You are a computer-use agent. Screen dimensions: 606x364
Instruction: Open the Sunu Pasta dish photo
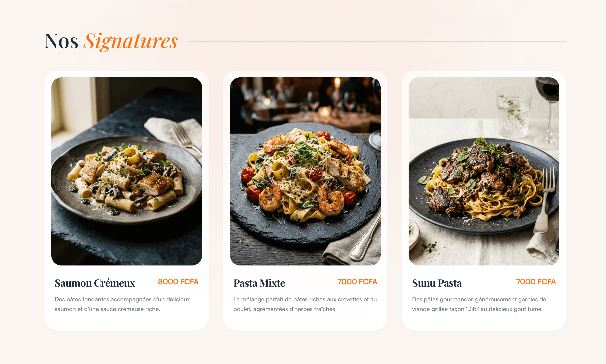[484, 171]
